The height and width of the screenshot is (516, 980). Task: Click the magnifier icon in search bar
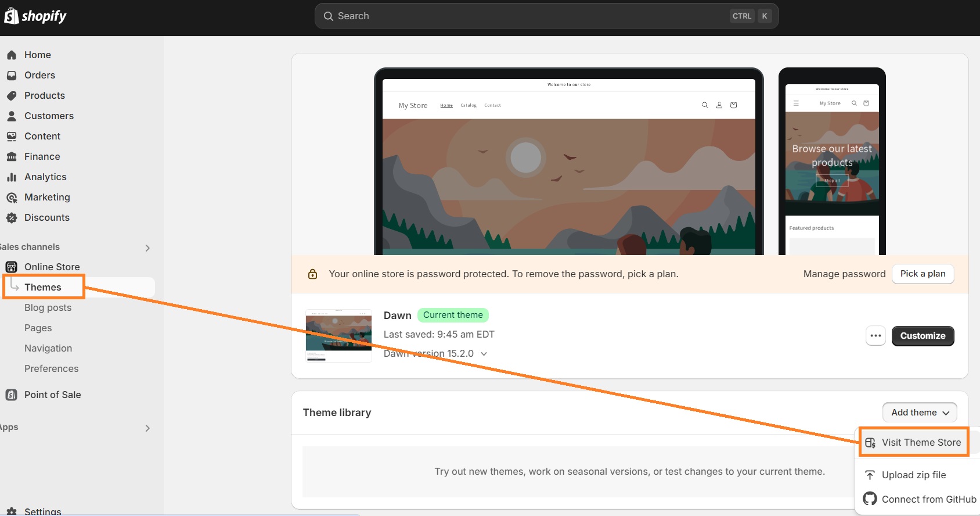point(329,16)
